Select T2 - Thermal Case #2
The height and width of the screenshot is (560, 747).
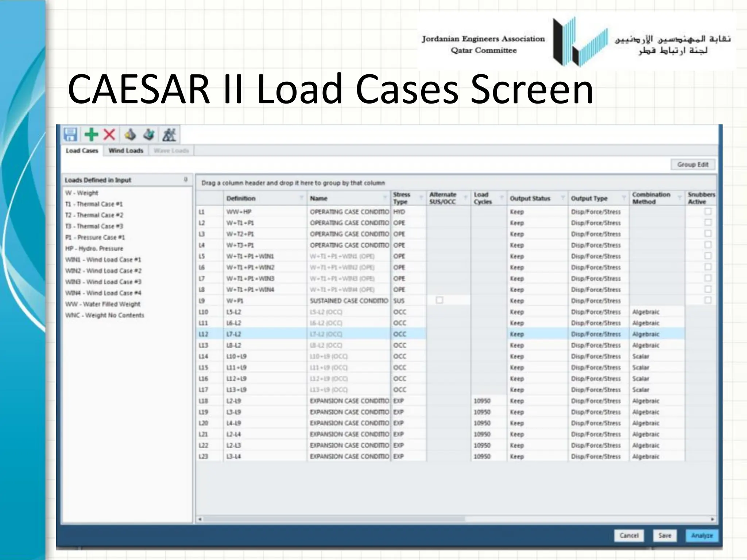click(x=94, y=215)
